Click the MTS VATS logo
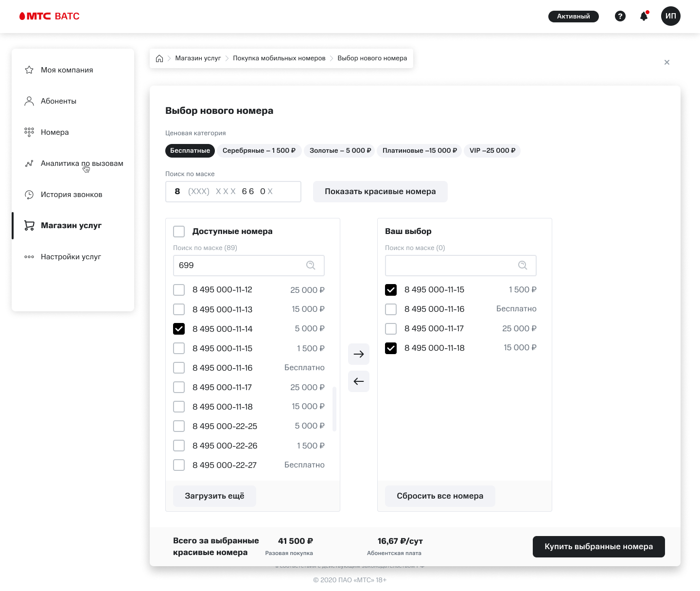 click(x=49, y=16)
